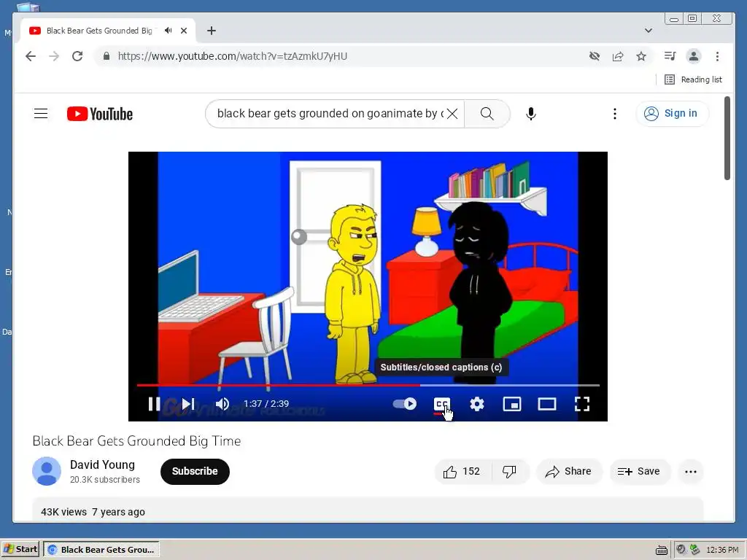The height and width of the screenshot is (560, 747).
Task: Bookmark this page with star
Action: tap(641, 56)
